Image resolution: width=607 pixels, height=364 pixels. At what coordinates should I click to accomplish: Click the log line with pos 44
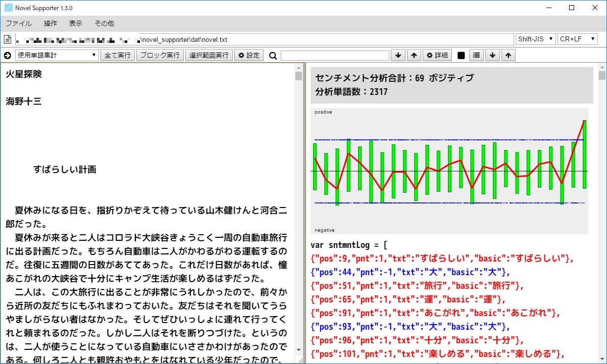coord(411,272)
